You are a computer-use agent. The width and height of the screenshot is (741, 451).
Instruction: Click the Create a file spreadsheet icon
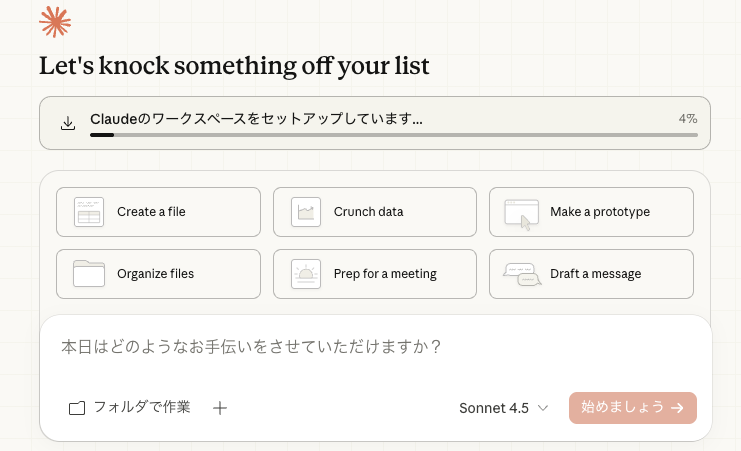(89, 212)
